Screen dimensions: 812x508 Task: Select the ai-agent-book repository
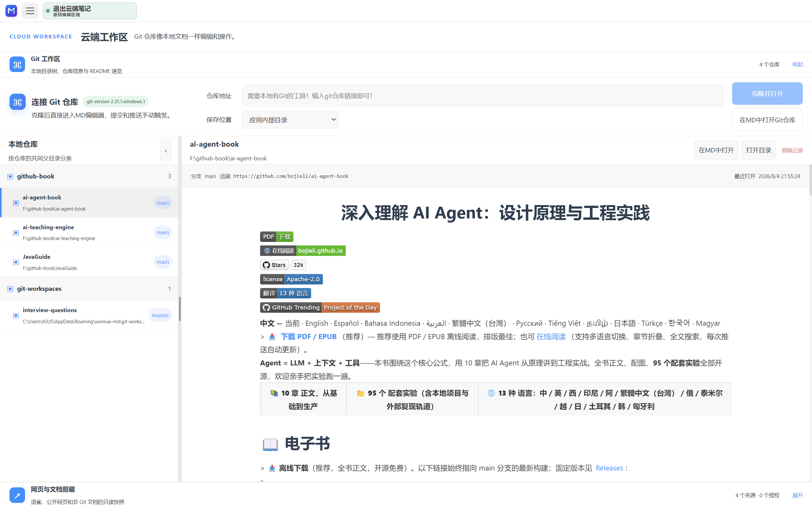(89, 203)
